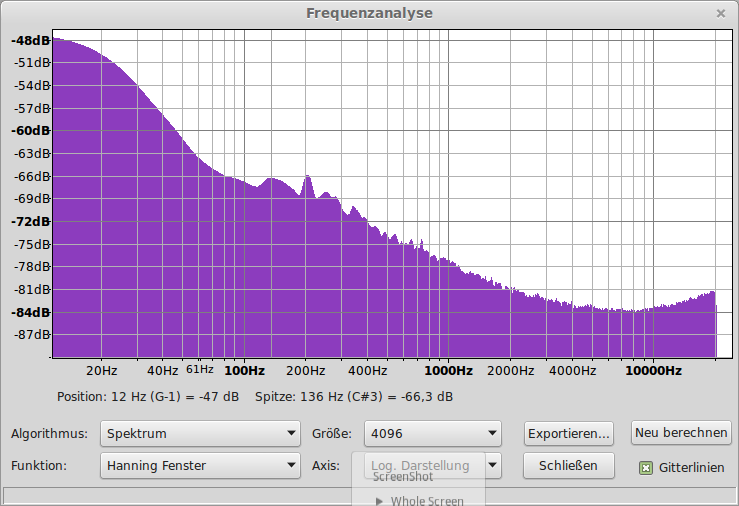This screenshot has height=506, width=739.
Task: Click the -72dB axis label
Action: (x=30, y=221)
